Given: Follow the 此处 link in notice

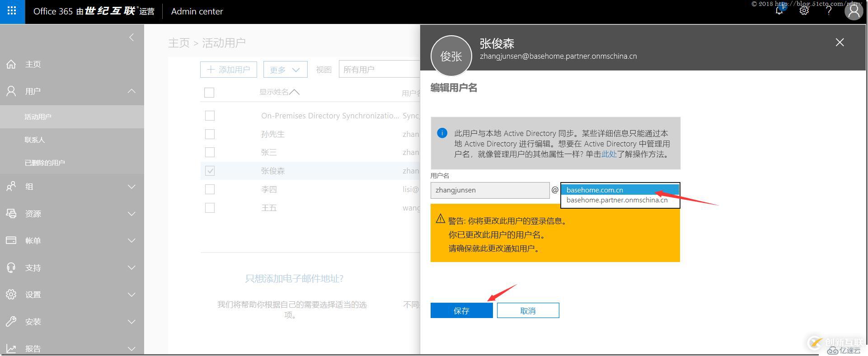Looking at the screenshot, I should (609, 154).
